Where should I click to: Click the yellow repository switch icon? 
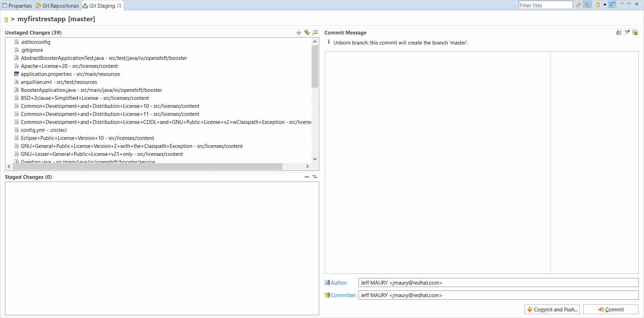(598, 5)
